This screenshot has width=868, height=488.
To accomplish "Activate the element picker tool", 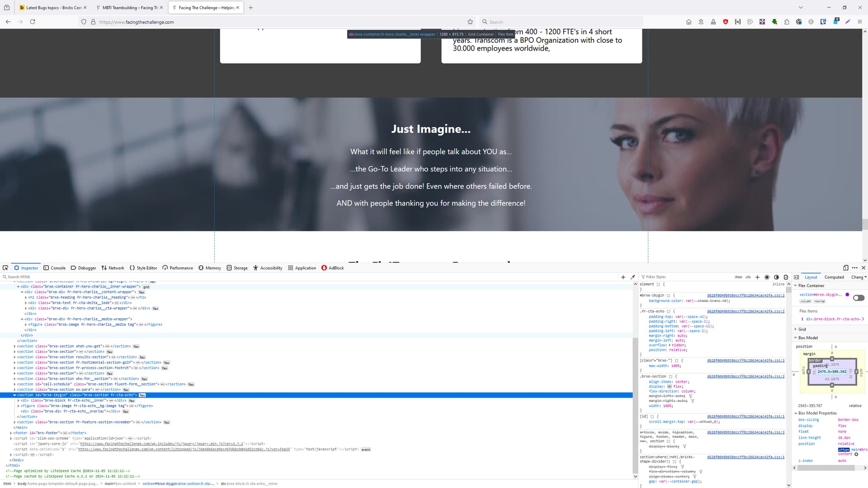I will (5, 268).
